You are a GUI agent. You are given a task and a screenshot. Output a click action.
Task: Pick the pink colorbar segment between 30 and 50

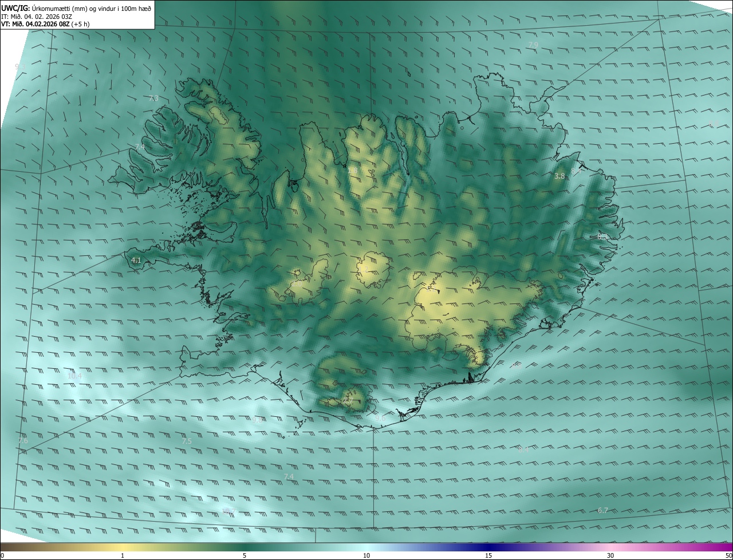671,547
